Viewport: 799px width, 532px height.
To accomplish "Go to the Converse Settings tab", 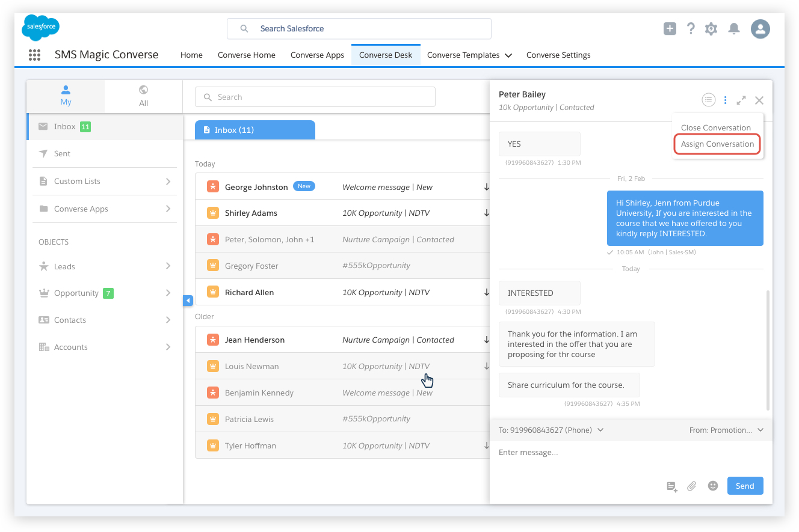I will 558,55.
